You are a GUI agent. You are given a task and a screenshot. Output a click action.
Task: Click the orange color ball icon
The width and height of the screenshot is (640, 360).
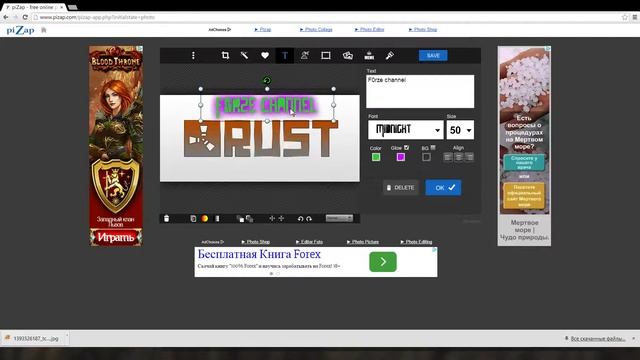[204, 219]
